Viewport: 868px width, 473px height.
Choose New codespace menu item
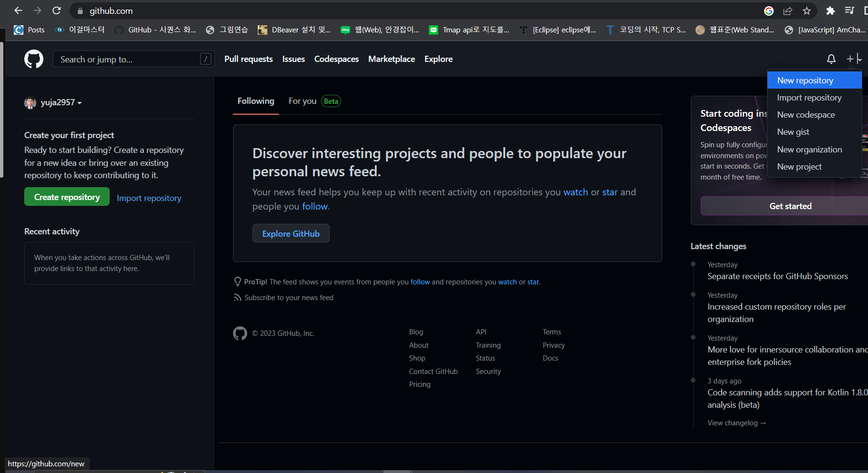(815, 115)
